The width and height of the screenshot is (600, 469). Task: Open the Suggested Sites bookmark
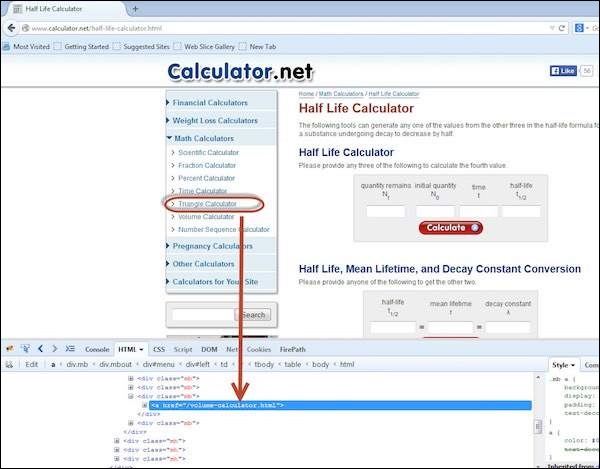(x=142, y=47)
